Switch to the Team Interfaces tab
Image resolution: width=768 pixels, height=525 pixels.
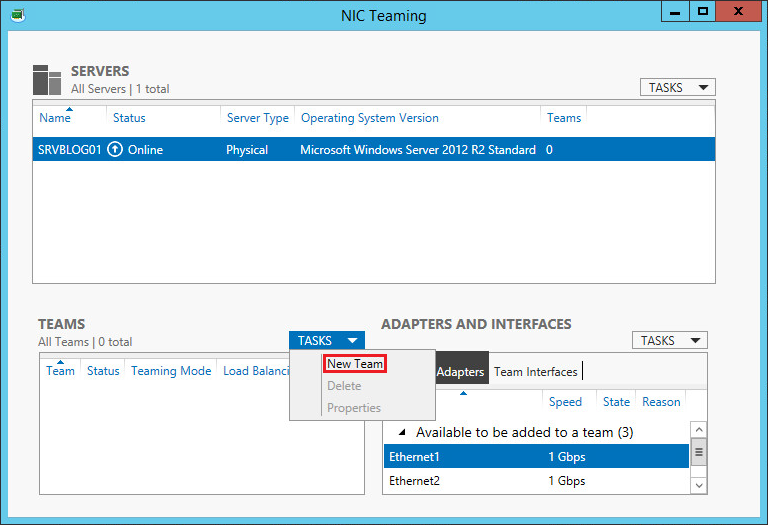pyautogui.click(x=536, y=372)
